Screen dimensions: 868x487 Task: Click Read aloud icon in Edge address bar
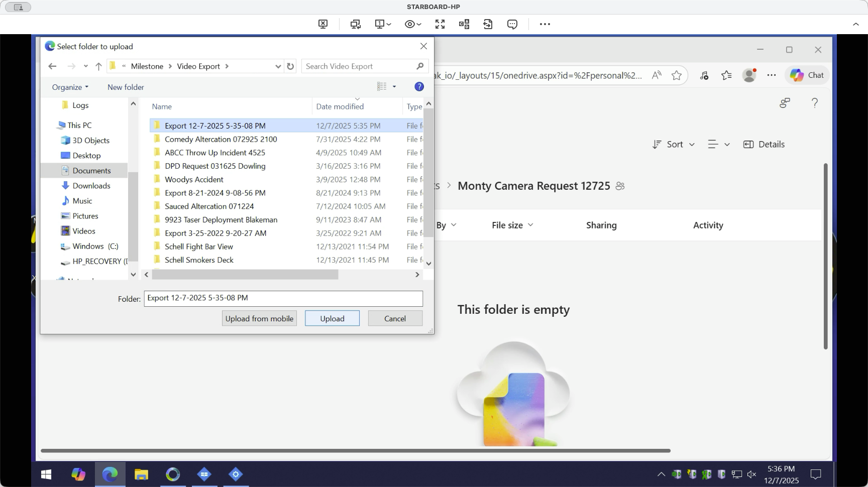click(656, 75)
